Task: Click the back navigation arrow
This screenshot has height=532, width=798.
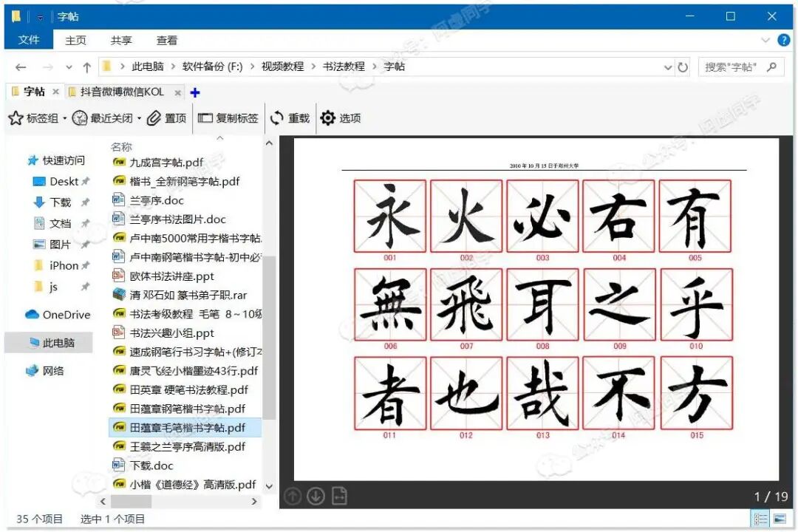Action: pos(21,67)
